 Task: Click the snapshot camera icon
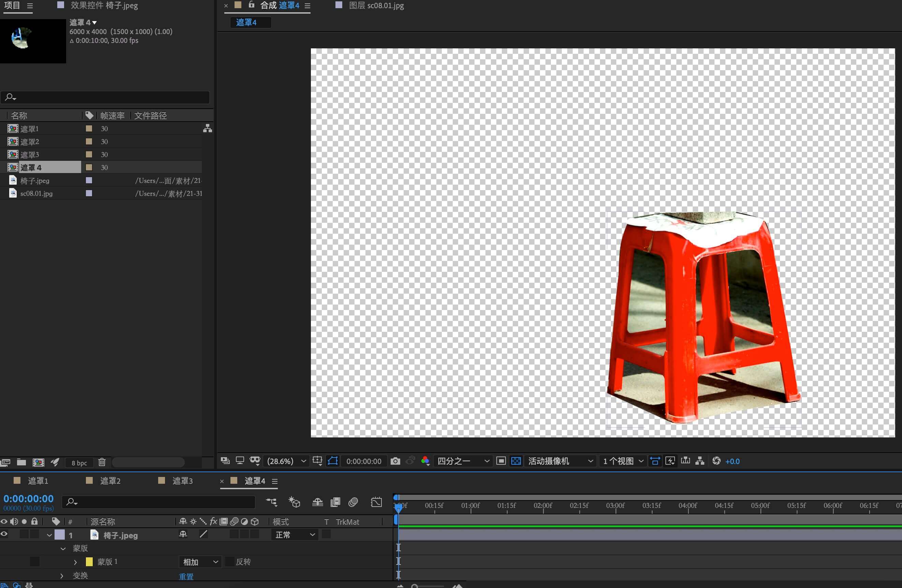[395, 461]
